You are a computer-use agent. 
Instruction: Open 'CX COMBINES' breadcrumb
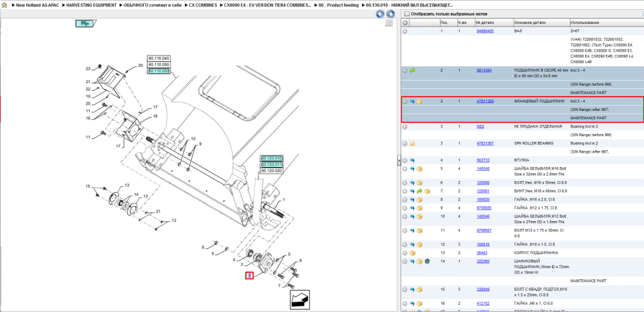(203, 5)
